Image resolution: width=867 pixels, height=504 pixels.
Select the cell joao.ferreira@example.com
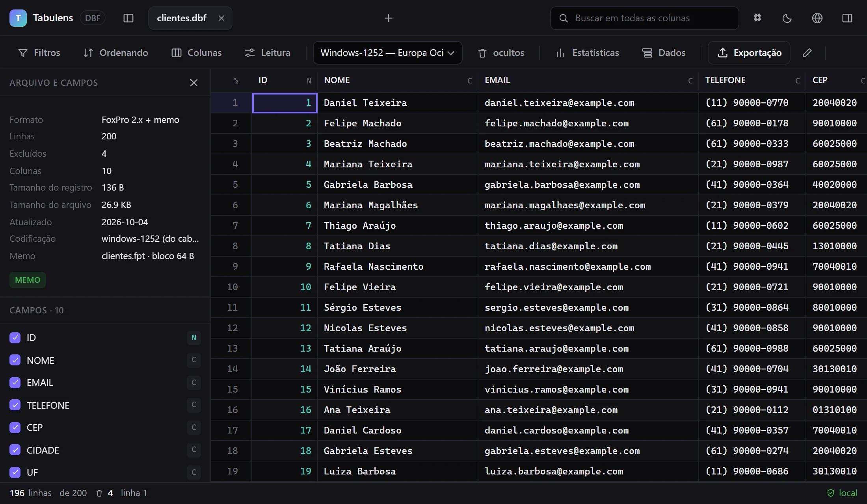tap(588, 369)
